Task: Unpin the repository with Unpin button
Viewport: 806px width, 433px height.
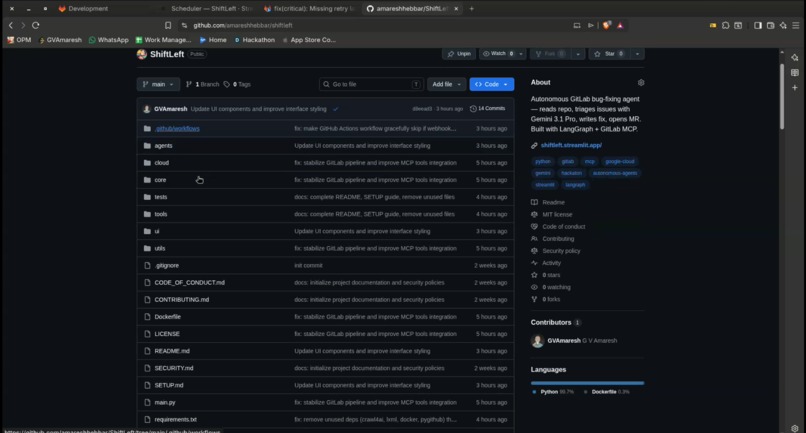Action: (459, 54)
